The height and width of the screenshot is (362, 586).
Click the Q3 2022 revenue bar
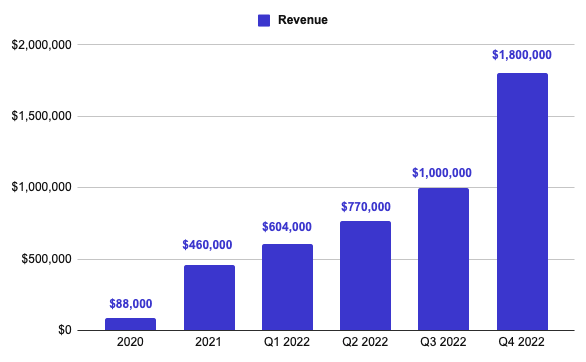(x=444, y=259)
